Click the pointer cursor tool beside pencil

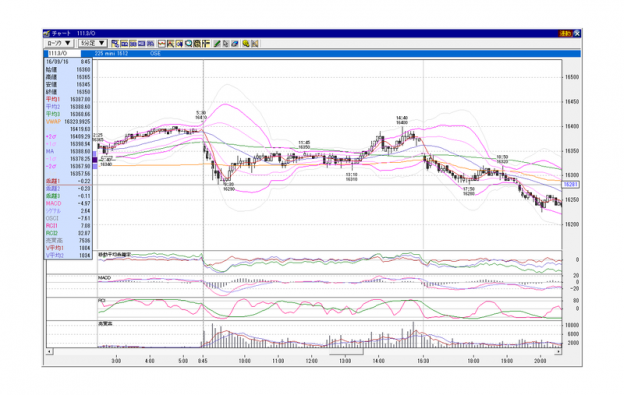tap(225, 43)
